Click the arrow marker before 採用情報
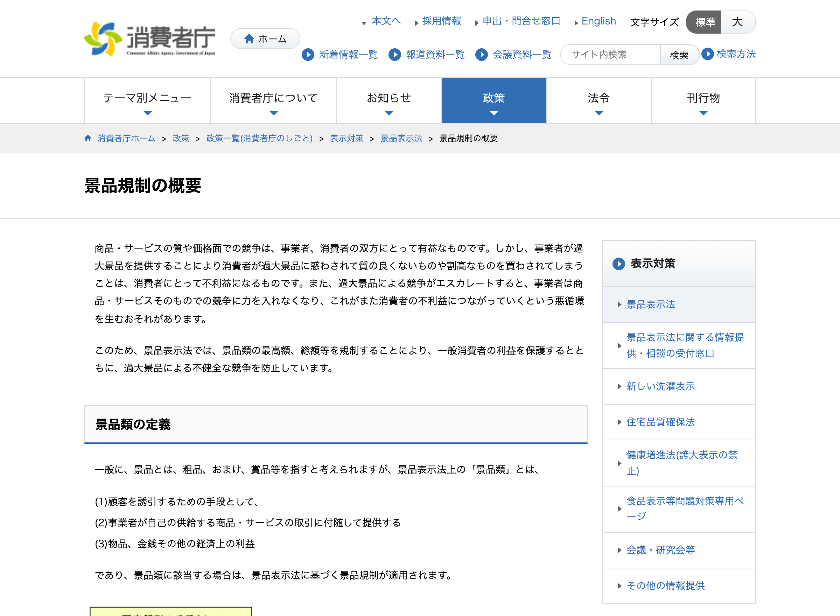This screenshot has height=616, width=840. tap(416, 23)
